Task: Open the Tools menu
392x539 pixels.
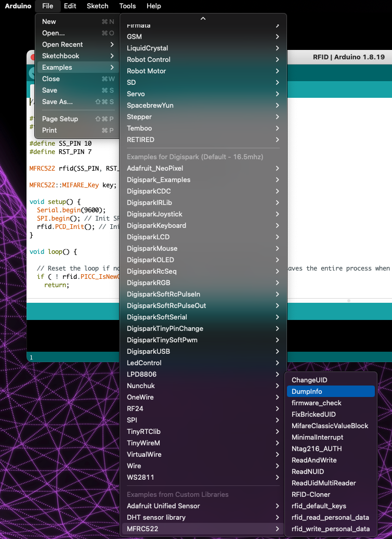Action: tap(127, 6)
